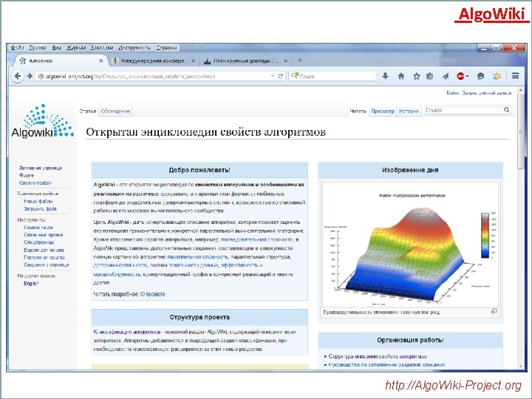
Task: Click the search engine icon in browser search
Action: [x=295, y=75]
